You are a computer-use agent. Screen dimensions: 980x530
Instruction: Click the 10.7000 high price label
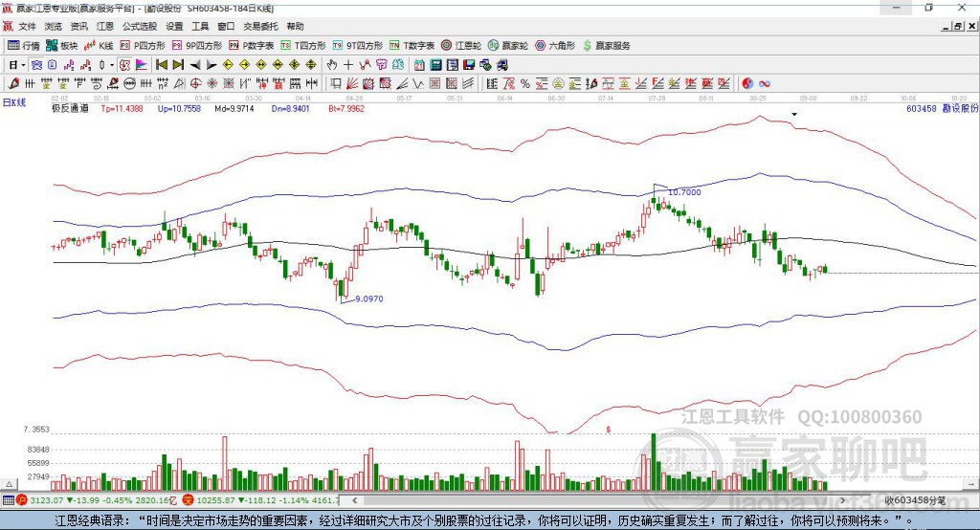coord(684,192)
